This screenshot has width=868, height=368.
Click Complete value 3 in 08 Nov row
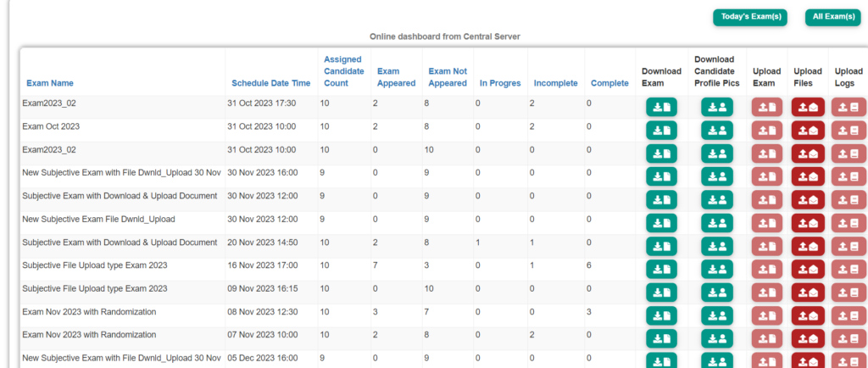tap(589, 312)
